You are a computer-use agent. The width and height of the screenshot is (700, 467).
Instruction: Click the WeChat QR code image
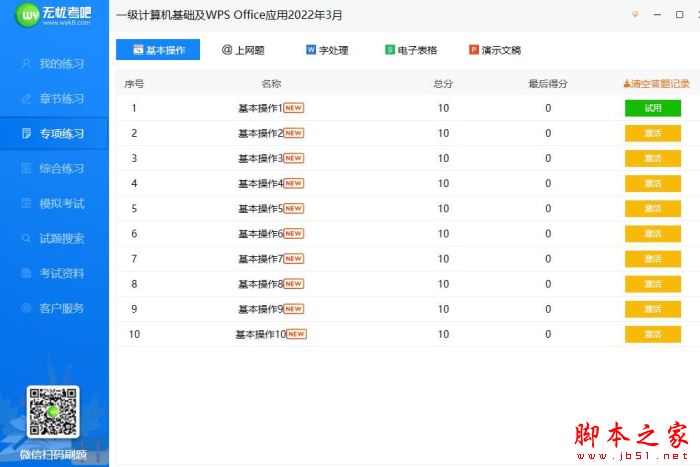pyautogui.click(x=53, y=412)
